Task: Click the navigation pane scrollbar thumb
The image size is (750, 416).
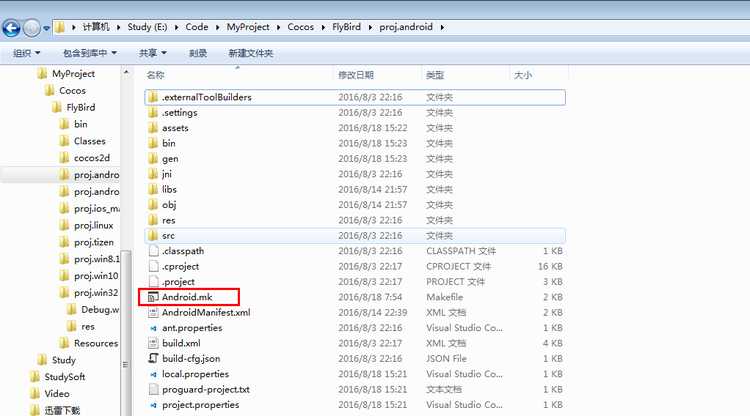Action: [x=126, y=332]
